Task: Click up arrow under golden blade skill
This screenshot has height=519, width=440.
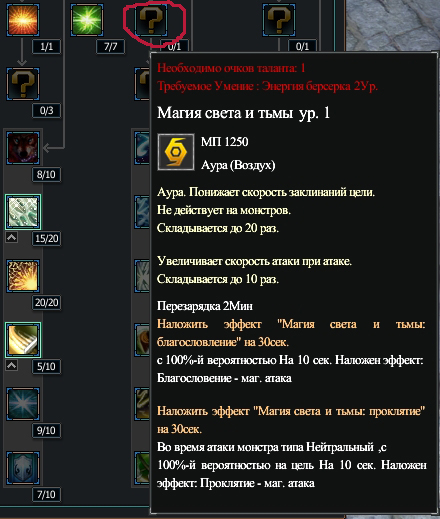Action: click(x=12, y=366)
